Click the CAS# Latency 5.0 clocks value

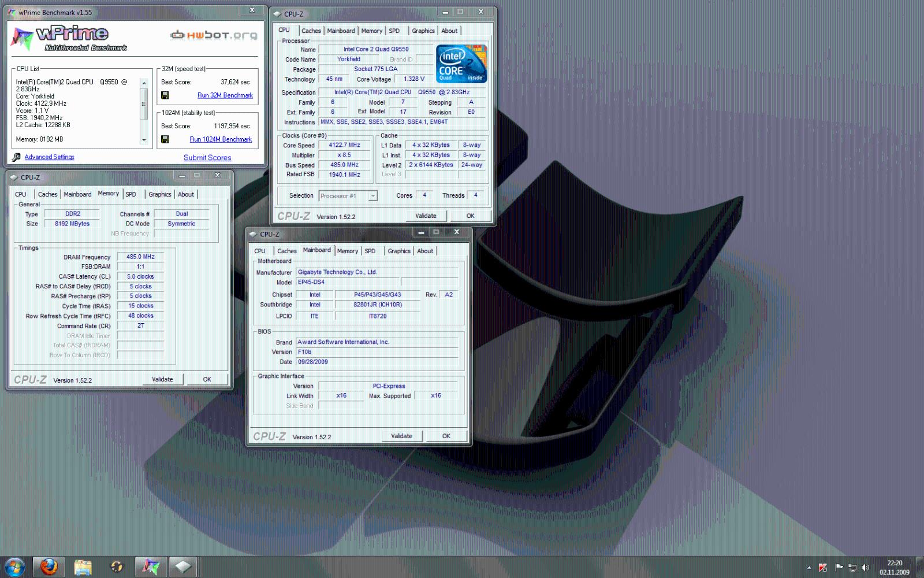coord(140,277)
